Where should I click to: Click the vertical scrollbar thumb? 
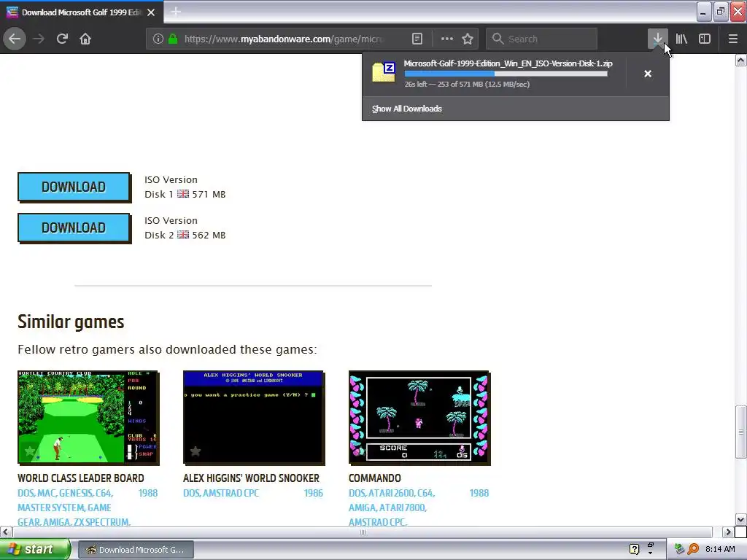coord(741,432)
